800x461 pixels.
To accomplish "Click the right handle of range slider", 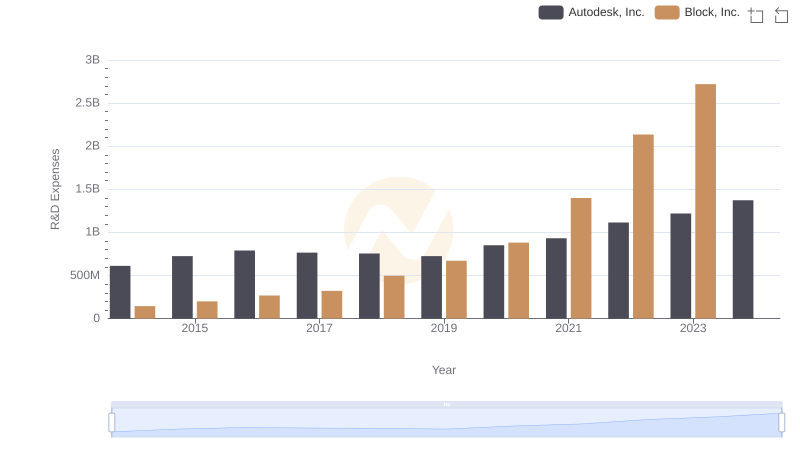I will 781,423.
